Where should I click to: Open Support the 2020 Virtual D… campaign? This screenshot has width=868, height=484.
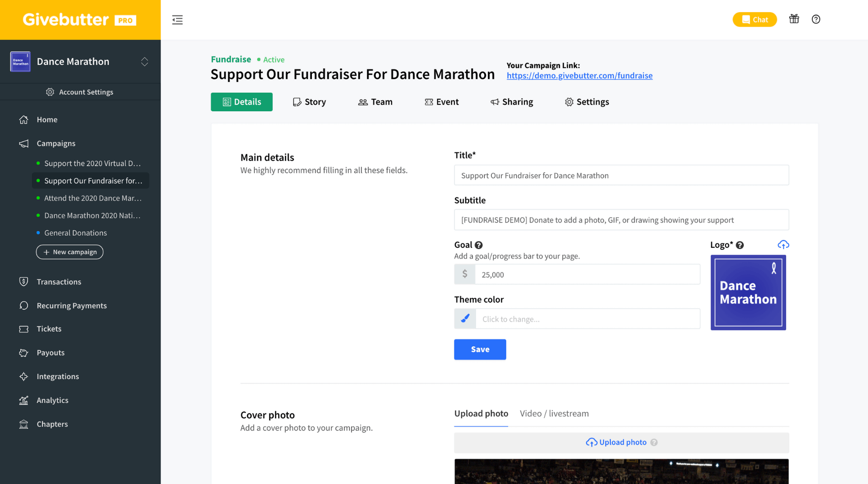point(92,163)
